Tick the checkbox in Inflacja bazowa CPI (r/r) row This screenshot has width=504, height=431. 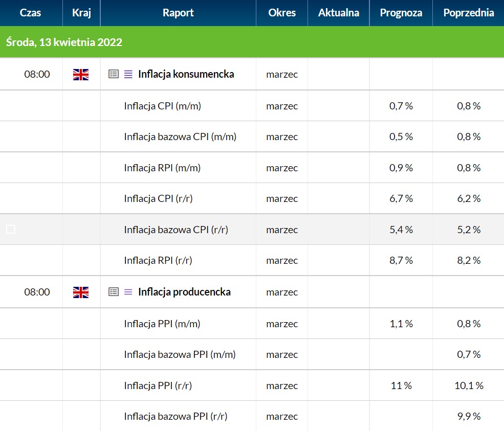[11, 230]
